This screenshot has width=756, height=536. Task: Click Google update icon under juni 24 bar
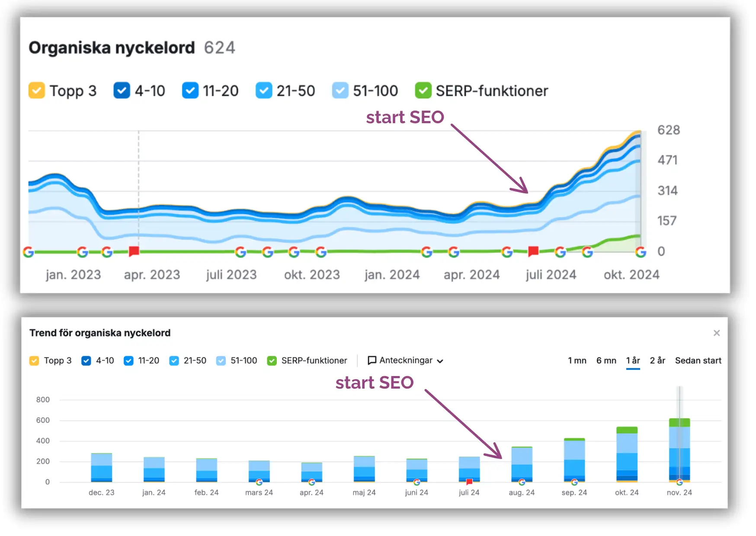[x=416, y=482]
